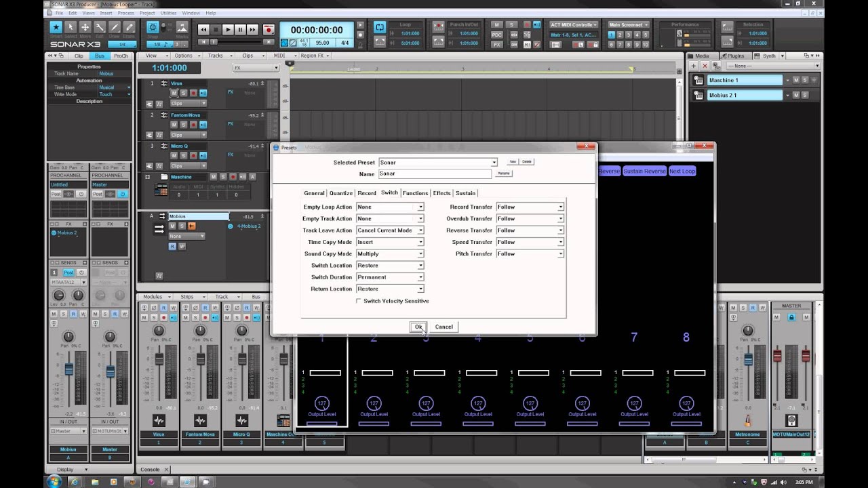Open the ACT MIDI Controller dropdown
This screenshot has height=488, width=868.
pyautogui.click(x=574, y=24)
